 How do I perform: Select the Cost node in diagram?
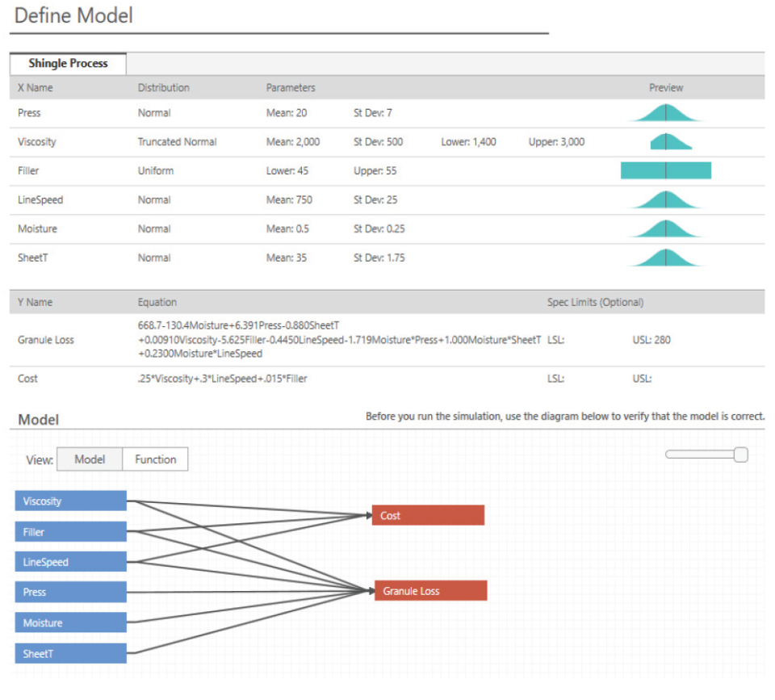427,515
